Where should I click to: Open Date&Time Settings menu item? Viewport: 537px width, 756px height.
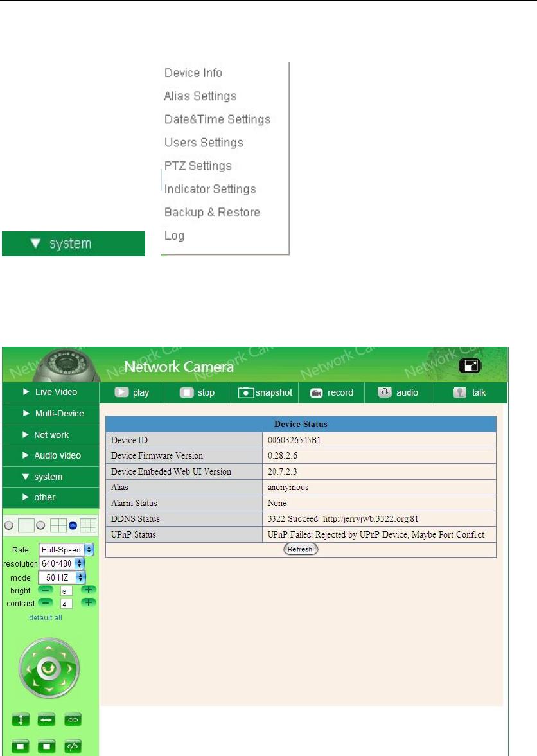click(x=217, y=119)
